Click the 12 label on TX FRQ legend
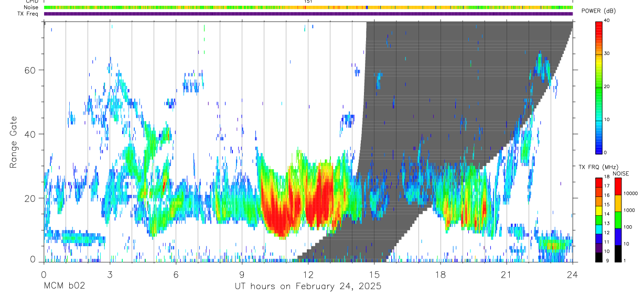This screenshot has height=297, width=644. point(606,233)
